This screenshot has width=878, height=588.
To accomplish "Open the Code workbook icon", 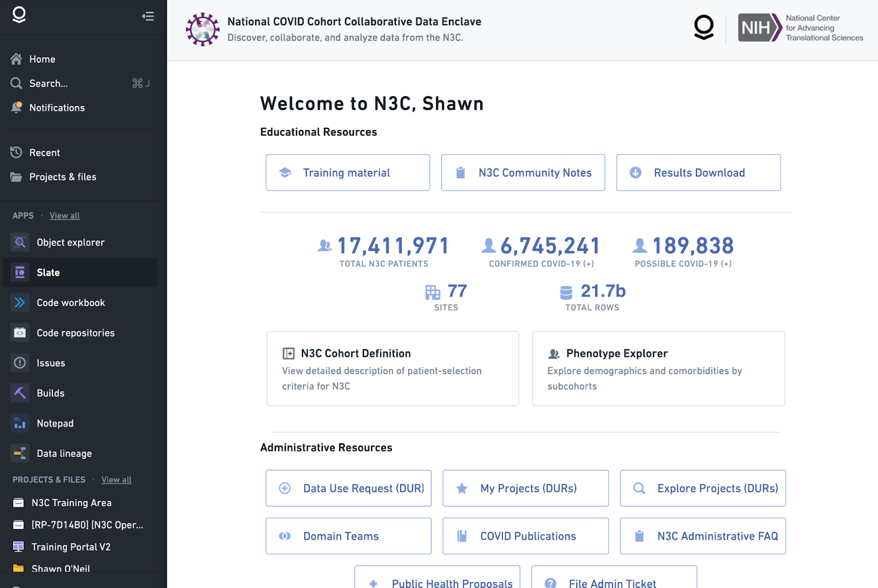I will coord(20,303).
